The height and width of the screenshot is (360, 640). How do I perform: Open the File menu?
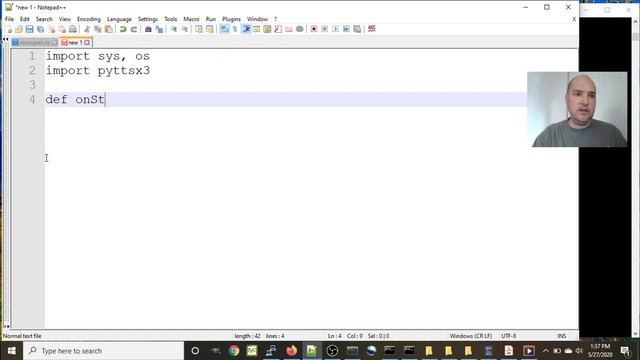(9, 19)
